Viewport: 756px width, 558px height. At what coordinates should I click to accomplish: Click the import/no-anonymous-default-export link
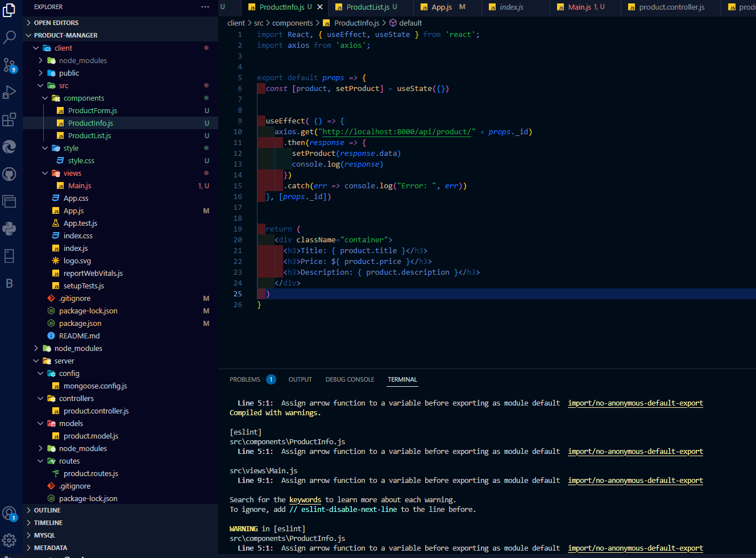(x=635, y=403)
